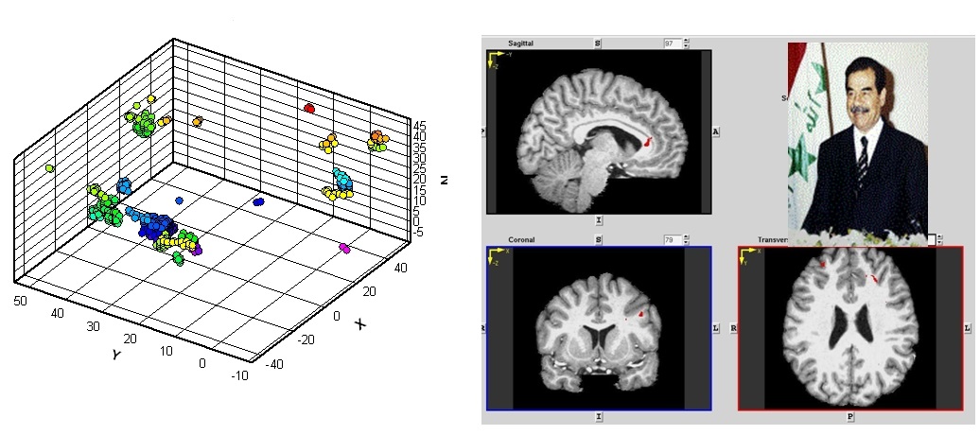This screenshot has width=980, height=435.
Task: Click the S button above the Sagittal view
Action: click(x=598, y=43)
